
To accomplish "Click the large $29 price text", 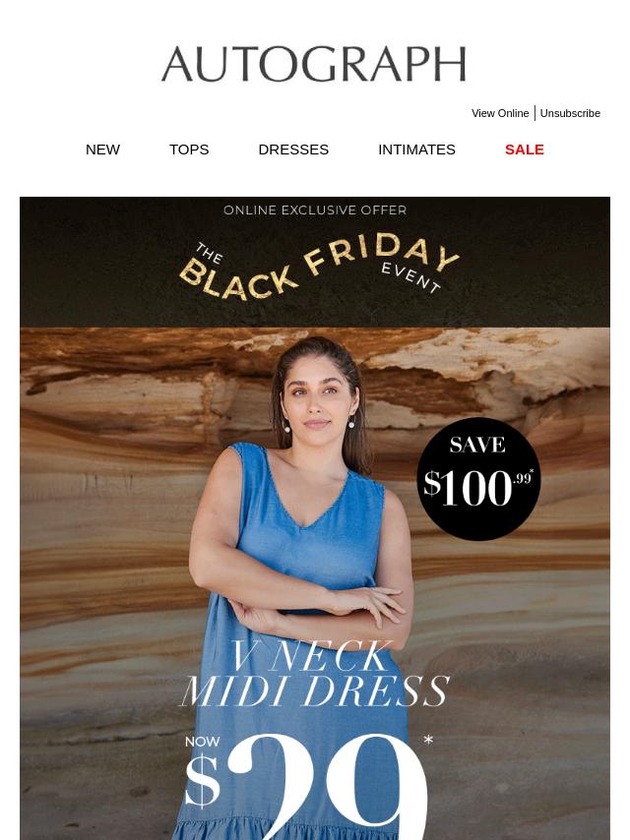I will [305, 785].
